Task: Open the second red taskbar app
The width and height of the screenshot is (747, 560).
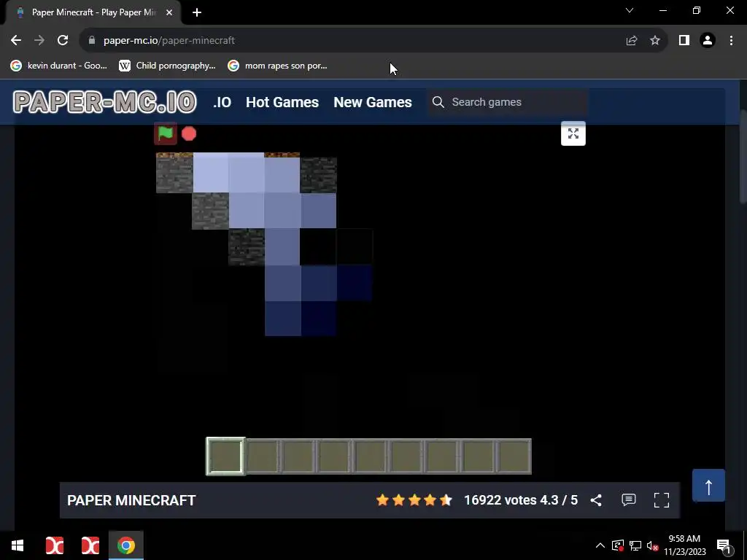Action: click(x=90, y=545)
